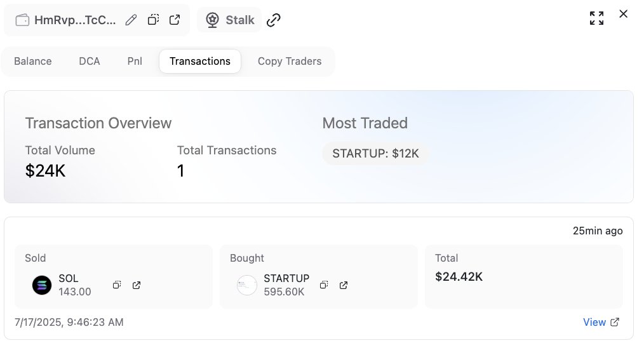This screenshot has width=644, height=343.
Task: Click the chain link share icon
Action: 274,20
